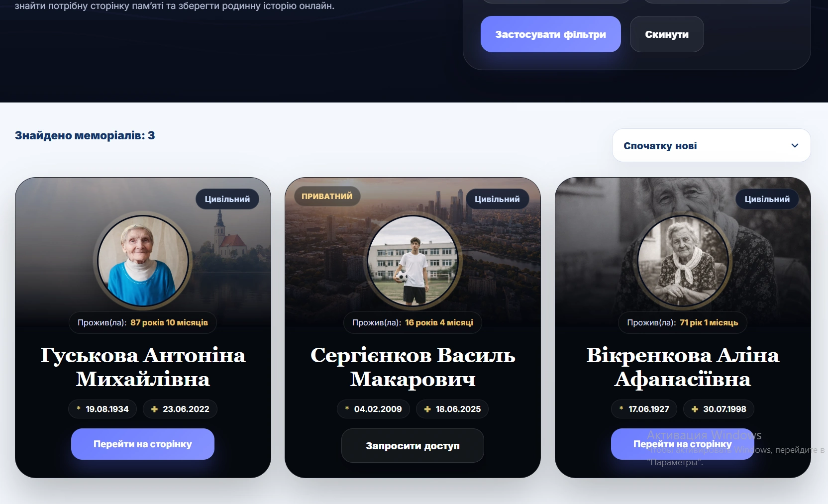Click the Знайдено меморіалів: 3 heading

pos(85,135)
